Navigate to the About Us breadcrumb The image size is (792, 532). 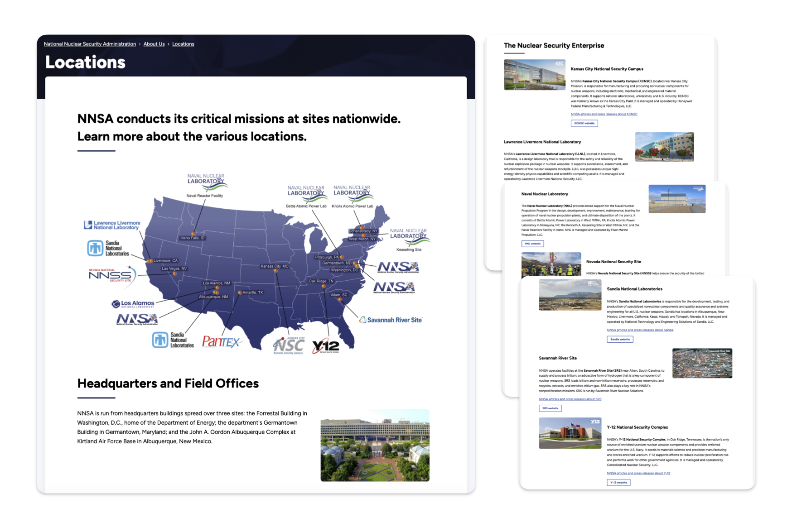point(154,44)
